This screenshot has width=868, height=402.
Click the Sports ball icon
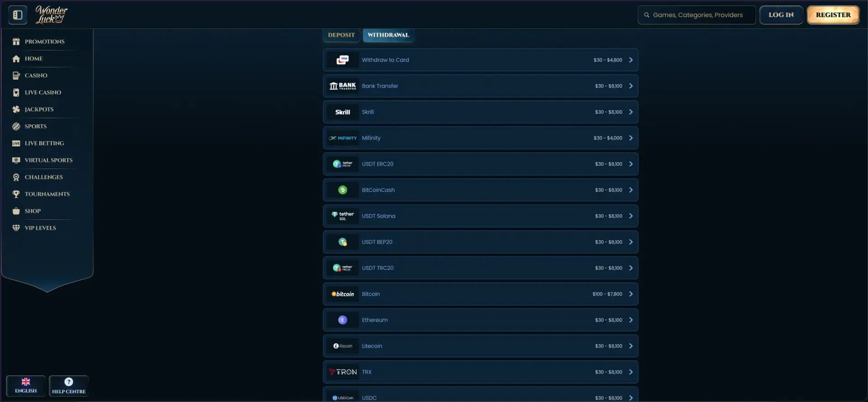(16, 126)
